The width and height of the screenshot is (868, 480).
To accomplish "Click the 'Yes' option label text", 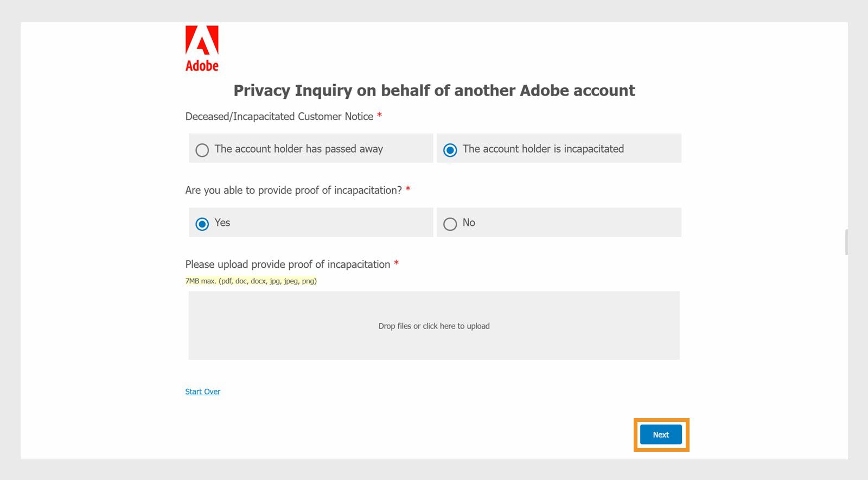I will coord(222,223).
